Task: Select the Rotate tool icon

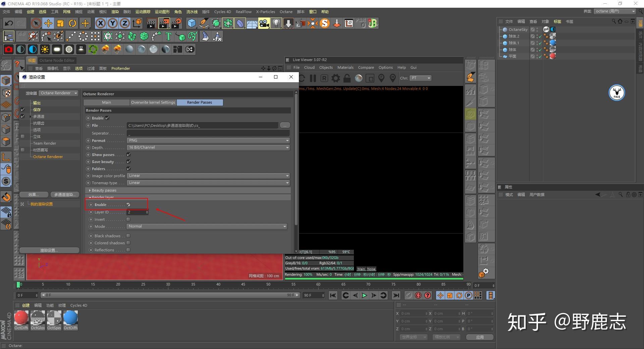Action: [72, 23]
